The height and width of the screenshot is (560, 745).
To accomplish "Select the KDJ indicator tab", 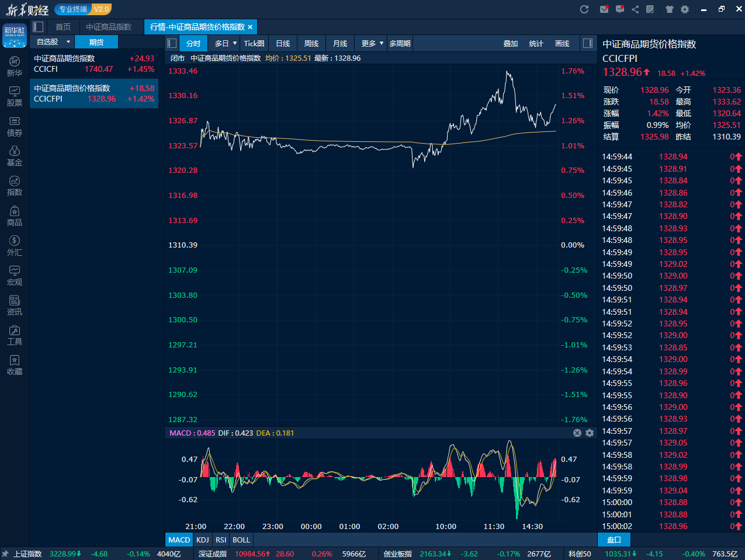I will click(203, 540).
